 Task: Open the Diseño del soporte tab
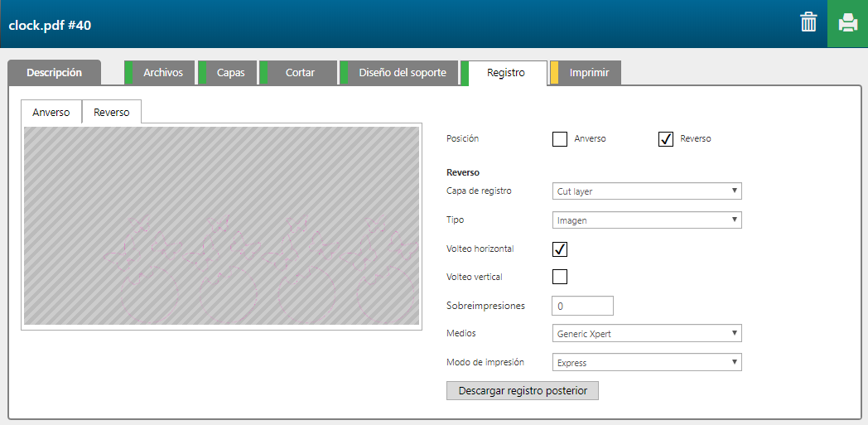(x=402, y=73)
